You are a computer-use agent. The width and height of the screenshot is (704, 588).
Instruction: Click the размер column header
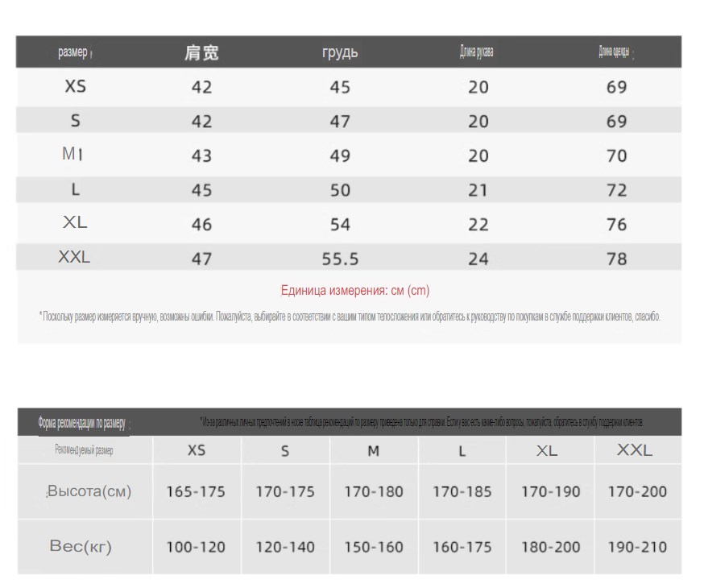72,52
